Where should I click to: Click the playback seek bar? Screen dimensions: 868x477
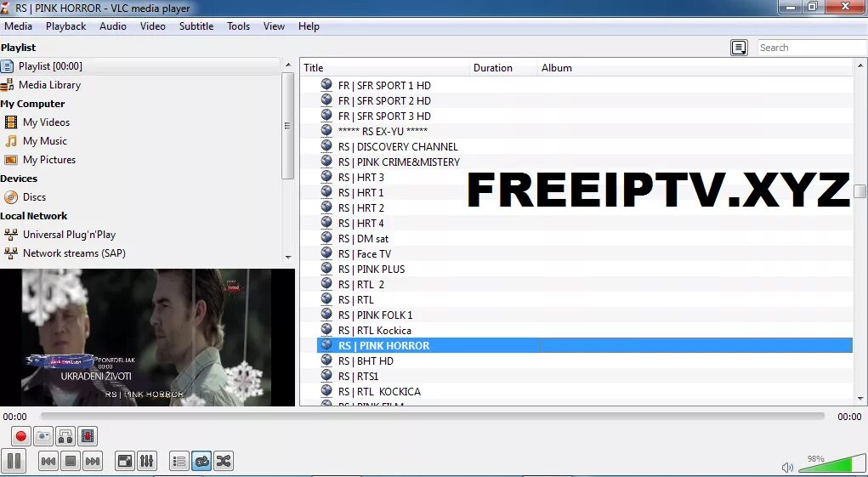(433, 416)
